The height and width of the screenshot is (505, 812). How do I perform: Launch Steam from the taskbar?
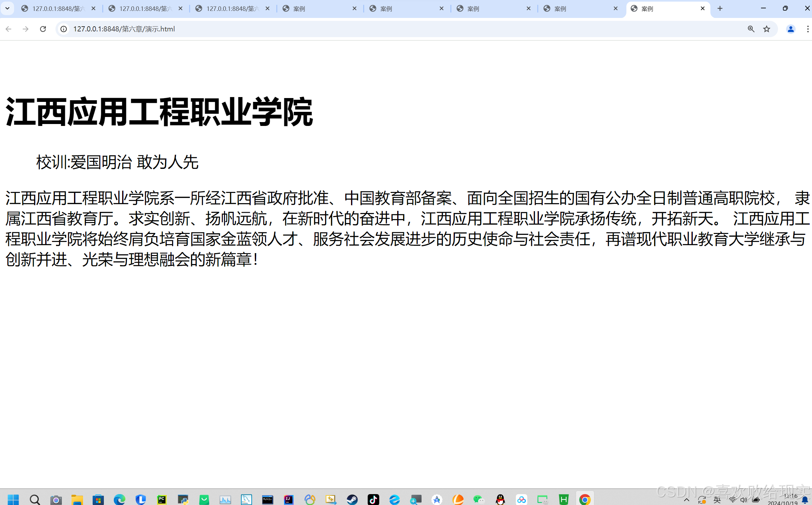pyautogui.click(x=352, y=500)
